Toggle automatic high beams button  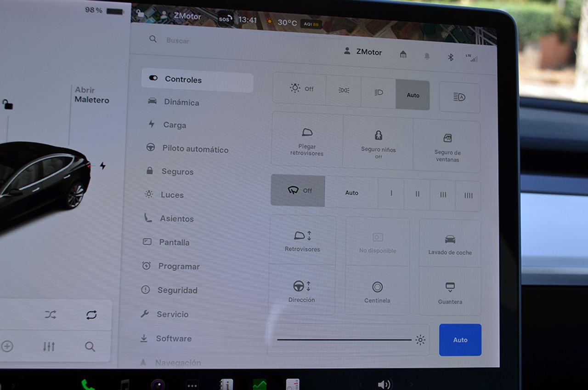(x=459, y=97)
